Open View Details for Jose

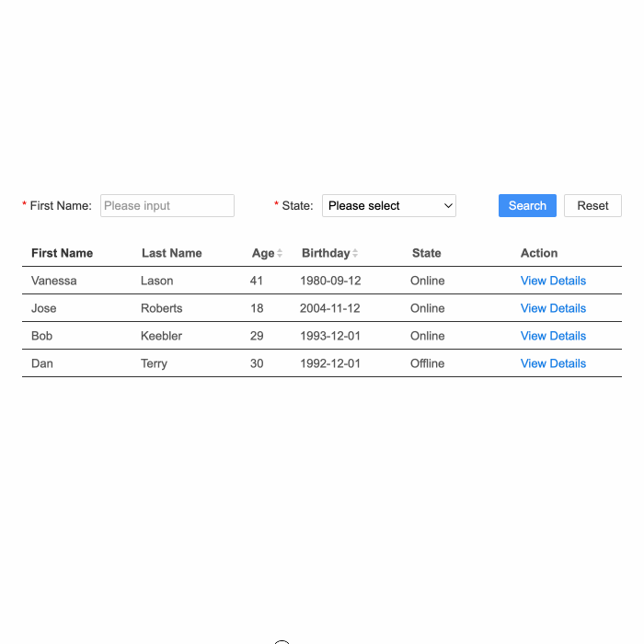tap(553, 308)
